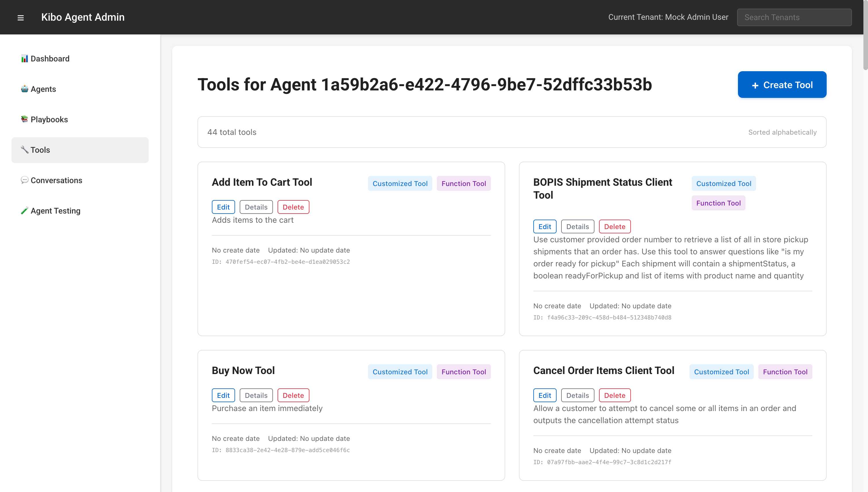
Task: Click the Playbooks books icon
Action: tap(24, 120)
